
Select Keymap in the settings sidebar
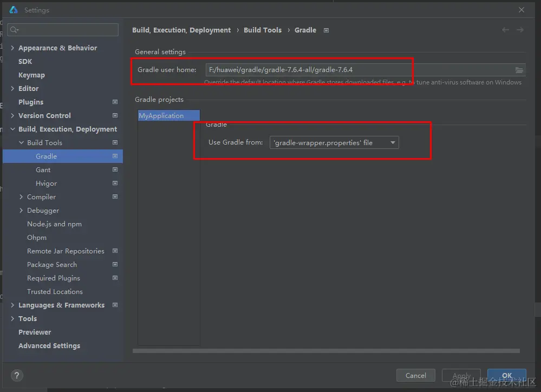point(31,75)
